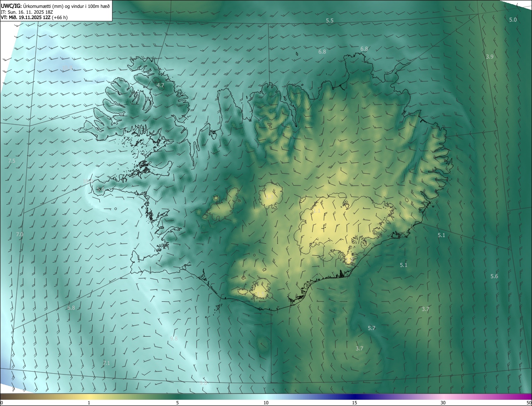This screenshot has height=406, width=532.
Task: Select the '5.7' value label
Action: tap(372, 328)
